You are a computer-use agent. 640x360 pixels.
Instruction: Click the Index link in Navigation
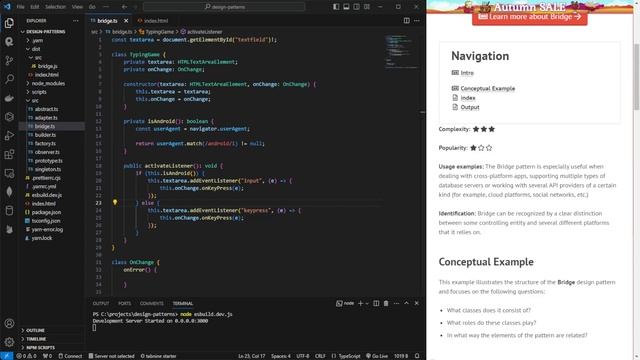click(468, 98)
